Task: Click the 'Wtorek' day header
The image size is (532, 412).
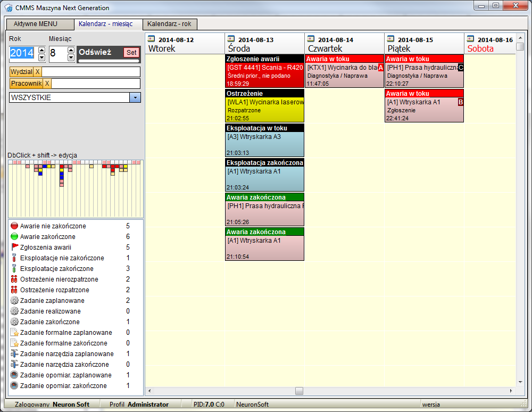Action: click(162, 48)
